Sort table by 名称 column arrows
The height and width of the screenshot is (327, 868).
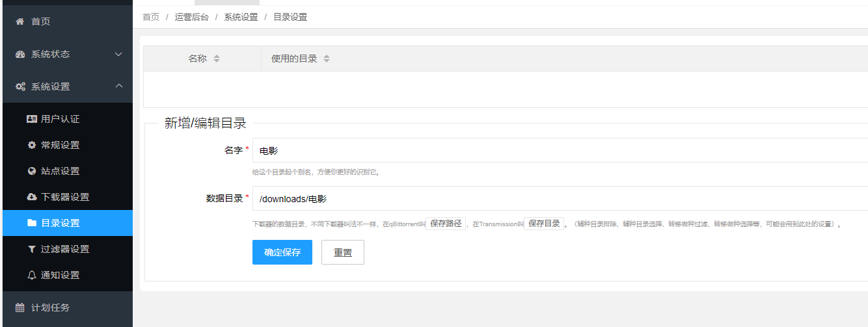pyautogui.click(x=217, y=59)
